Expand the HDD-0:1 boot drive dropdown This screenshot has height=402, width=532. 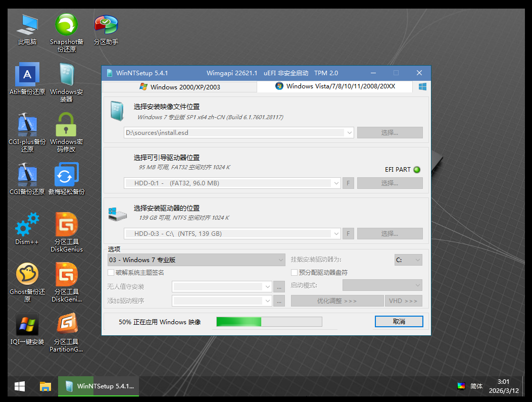point(336,183)
